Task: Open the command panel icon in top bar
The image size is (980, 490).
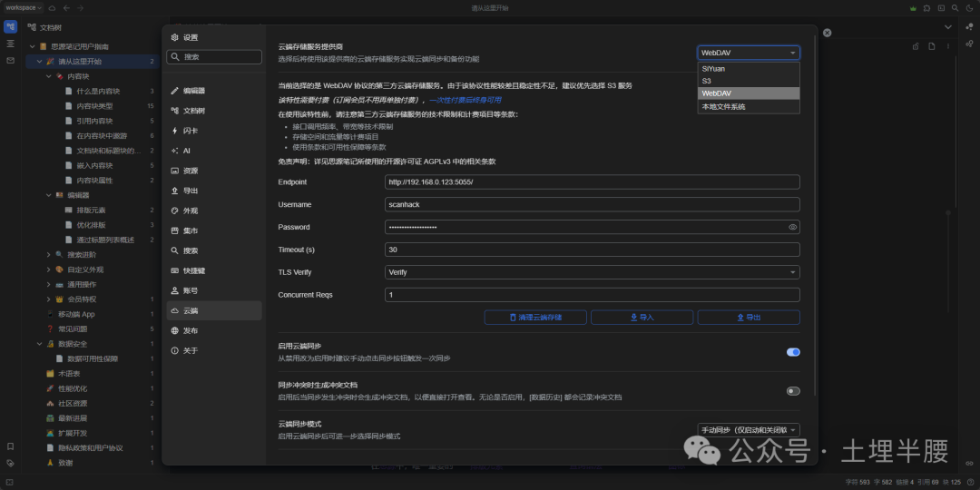Action: [x=941, y=8]
